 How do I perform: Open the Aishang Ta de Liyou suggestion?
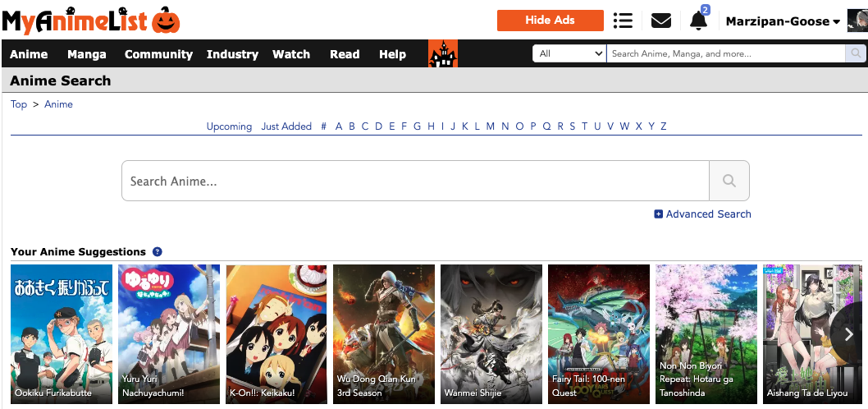pos(813,333)
